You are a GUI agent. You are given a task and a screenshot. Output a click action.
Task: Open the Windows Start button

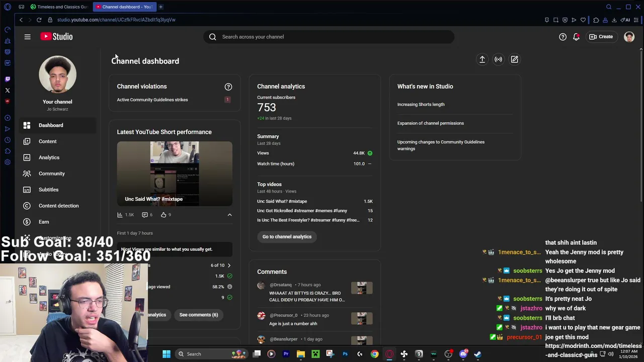167,354
